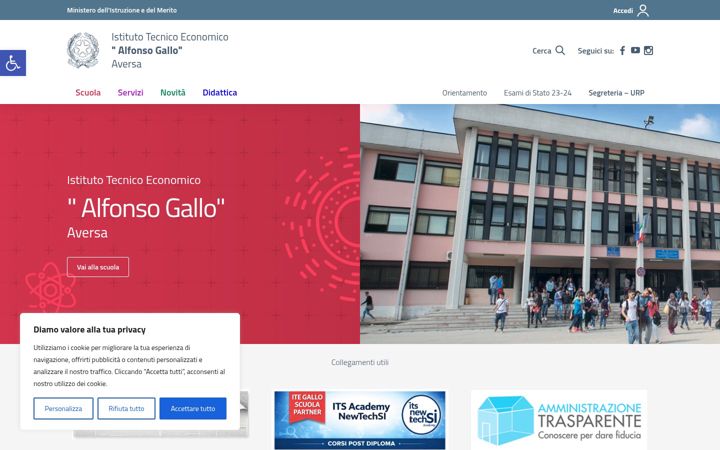Open the ITS Academy NewTechSI banner
Image resolution: width=720 pixels, height=450 pixels.
tap(360, 420)
